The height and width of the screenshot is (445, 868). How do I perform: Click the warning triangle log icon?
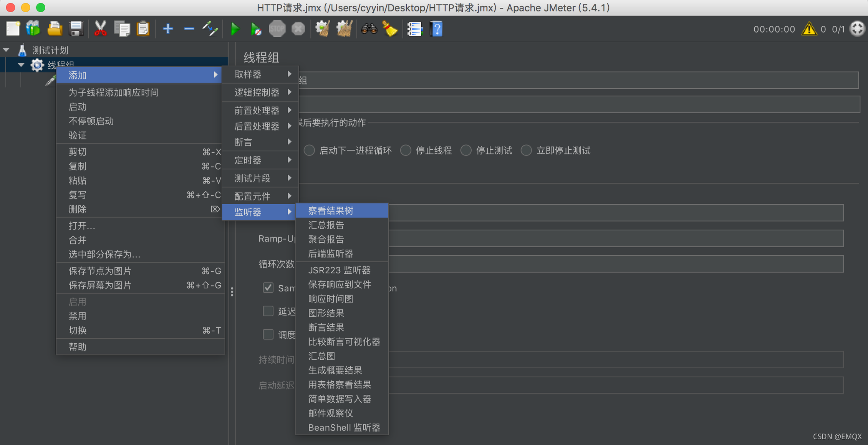(x=809, y=29)
